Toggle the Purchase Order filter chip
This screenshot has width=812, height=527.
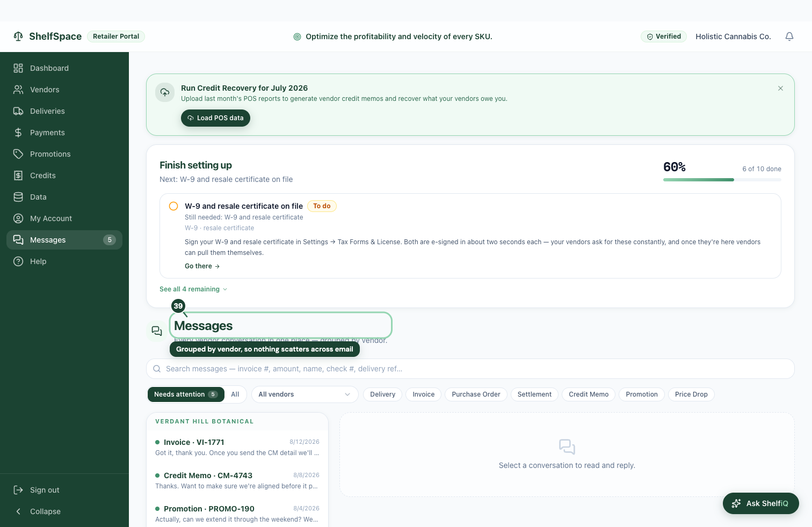476,394
